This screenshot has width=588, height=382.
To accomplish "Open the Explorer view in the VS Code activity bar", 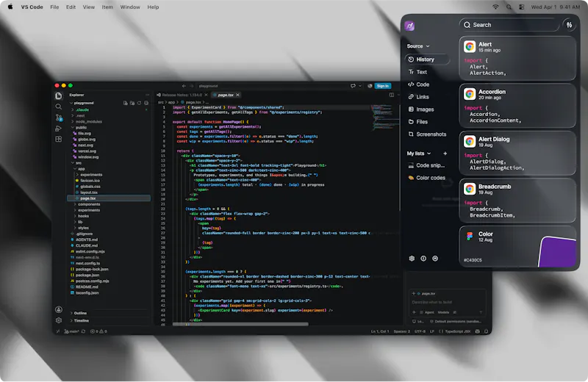I will tap(59, 96).
